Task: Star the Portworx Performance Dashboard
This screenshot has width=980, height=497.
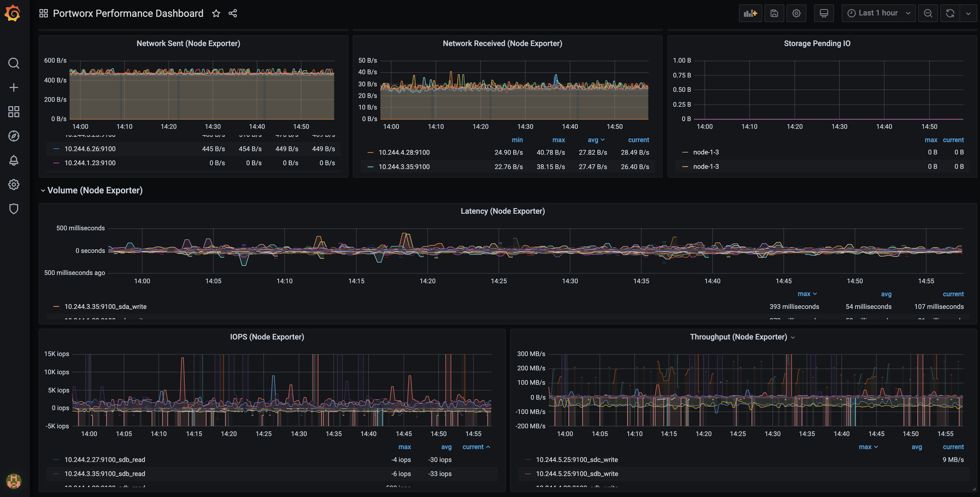Action: [x=216, y=13]
